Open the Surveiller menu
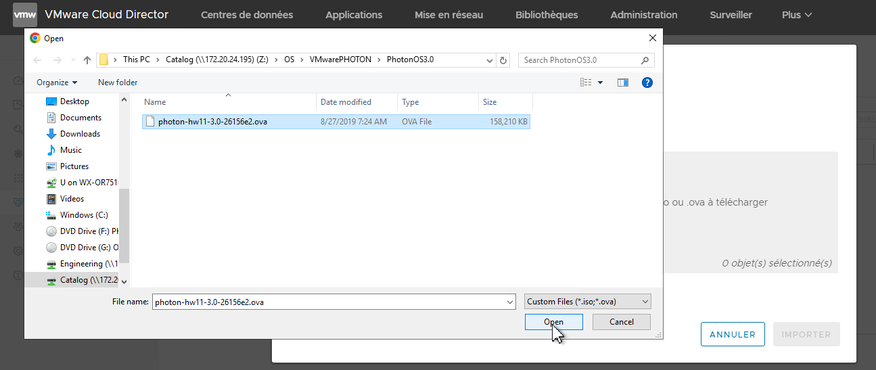 tap(731, 15)
